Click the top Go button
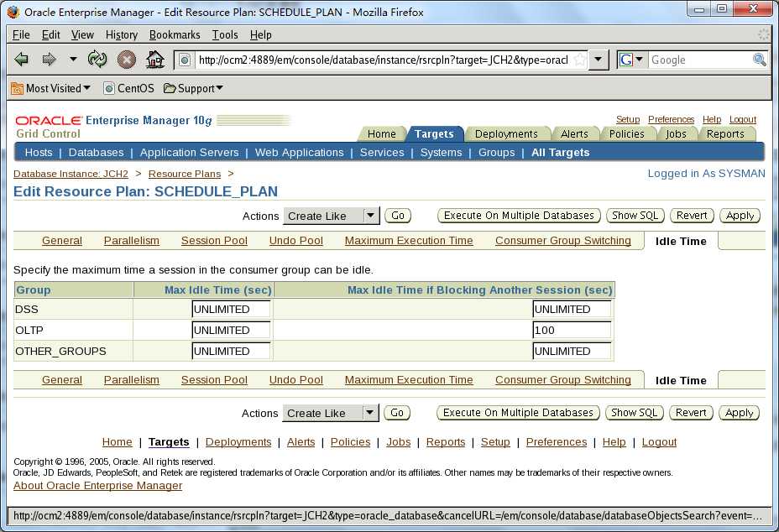779x532 pixels. coord(397,216)
